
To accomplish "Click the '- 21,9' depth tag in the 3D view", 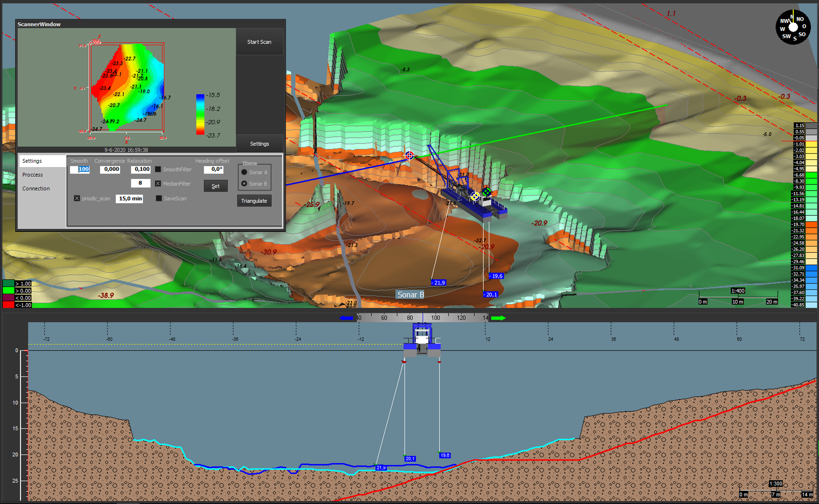I will coord(438,283).
